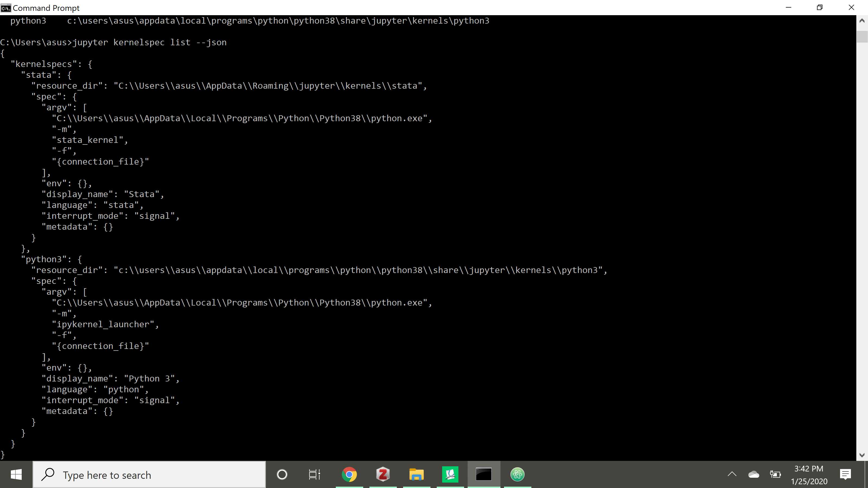
Task: Open the calendar from the clock
Action: (809, 475)
